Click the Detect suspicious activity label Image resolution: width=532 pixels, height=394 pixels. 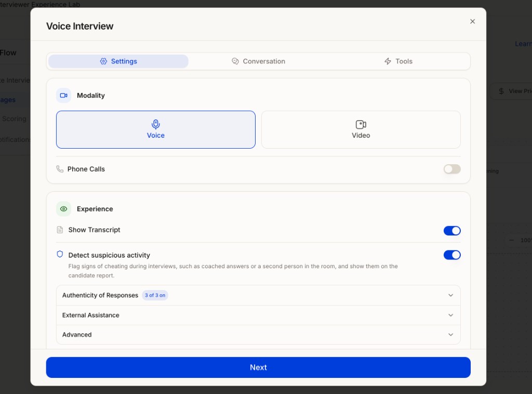tap(109, 255)
